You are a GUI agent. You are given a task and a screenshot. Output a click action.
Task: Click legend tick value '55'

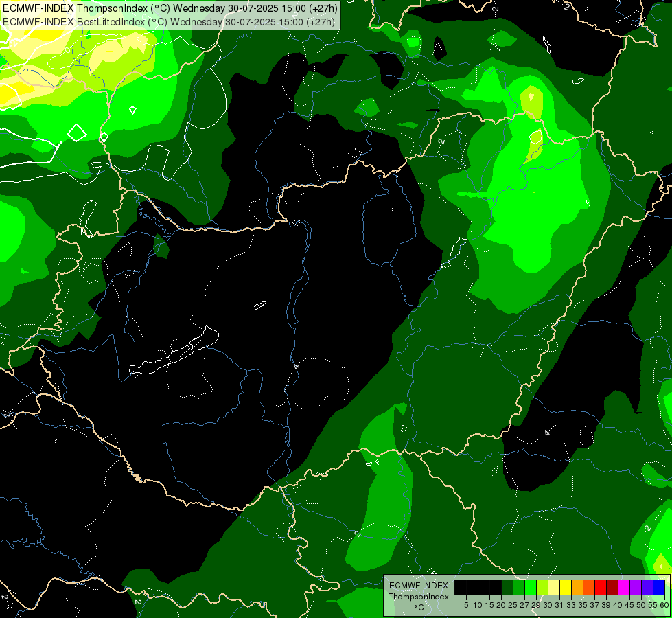653,605
